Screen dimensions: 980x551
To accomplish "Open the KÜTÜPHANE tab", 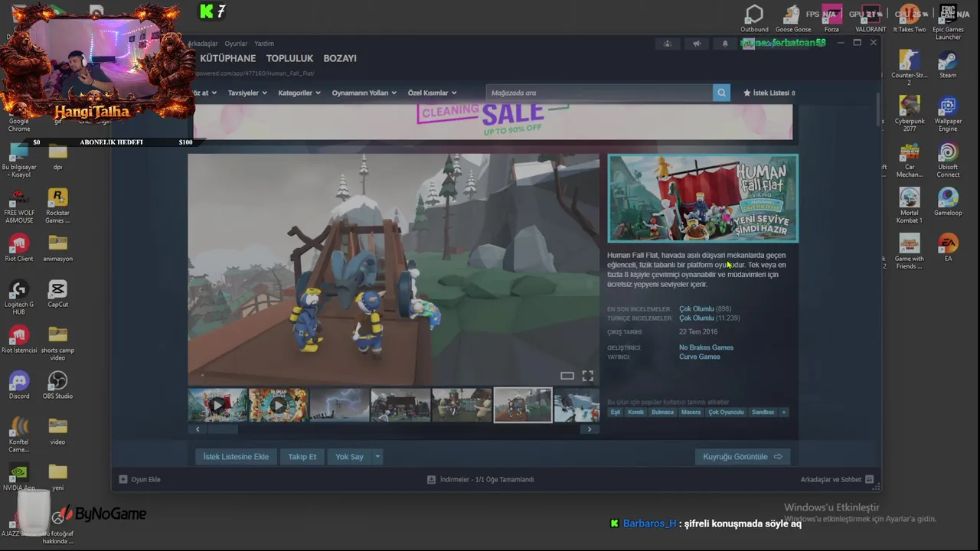I will (x=227, y=58).
